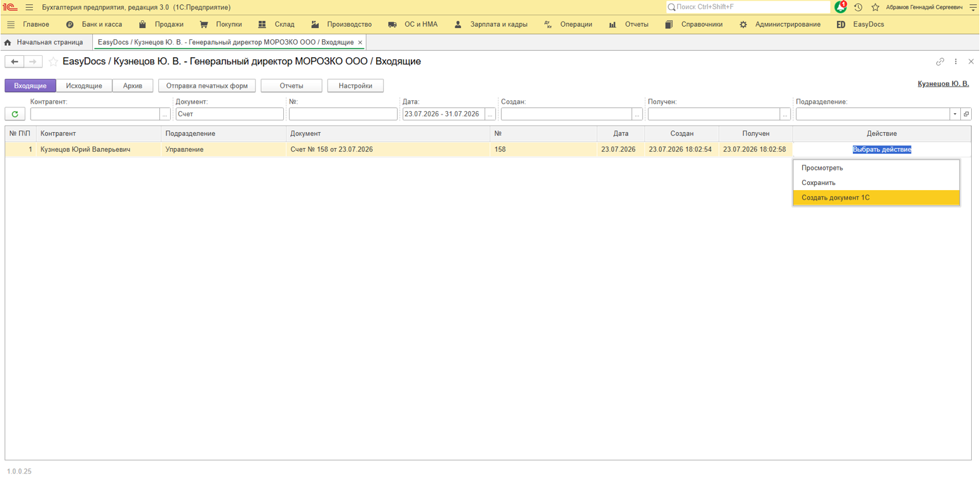Open the history clock icon
The width and height of the screenshot is (980, 478).
pos(858,7)
